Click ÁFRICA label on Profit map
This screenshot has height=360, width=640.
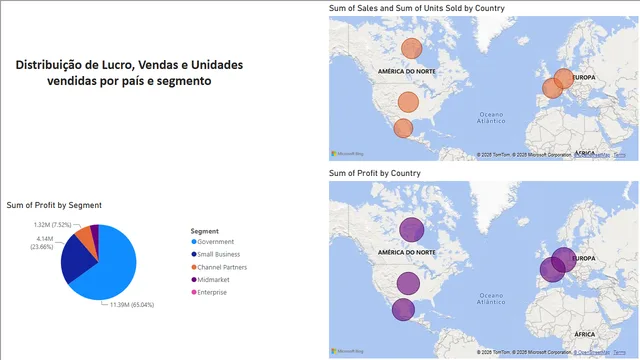coord(584,334)
